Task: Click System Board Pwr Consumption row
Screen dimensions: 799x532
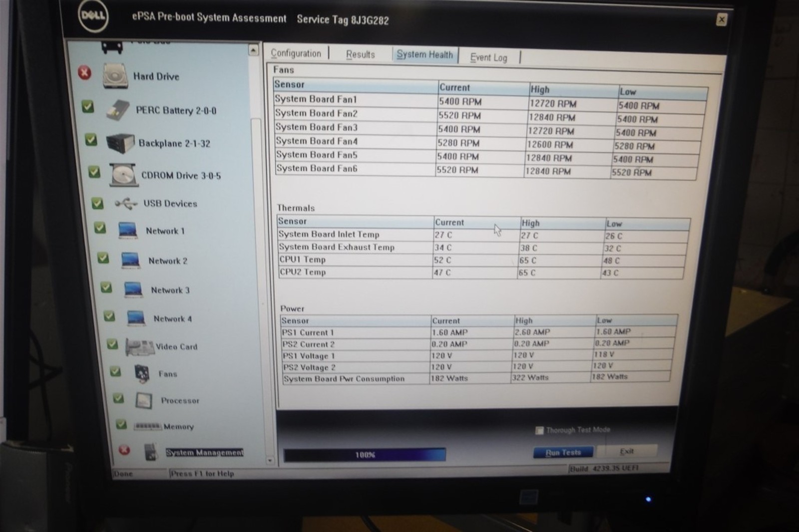Action: click(476, 378)
